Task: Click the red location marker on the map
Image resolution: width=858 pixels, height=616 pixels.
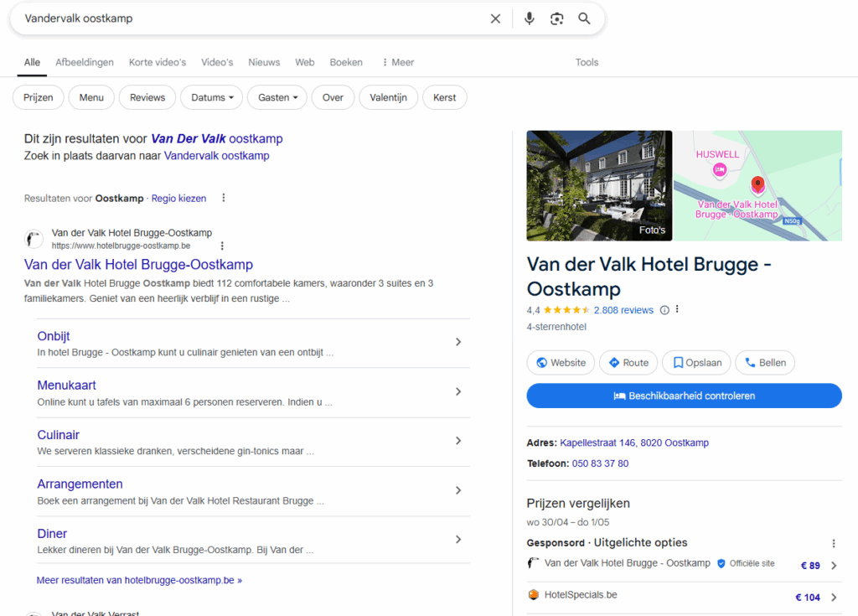Action: click(757, 184)
